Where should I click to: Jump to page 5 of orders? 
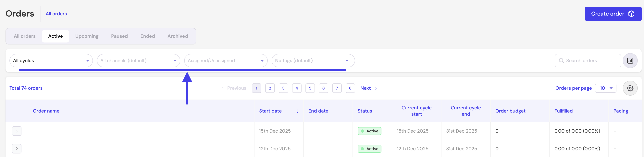coord(310,88)
